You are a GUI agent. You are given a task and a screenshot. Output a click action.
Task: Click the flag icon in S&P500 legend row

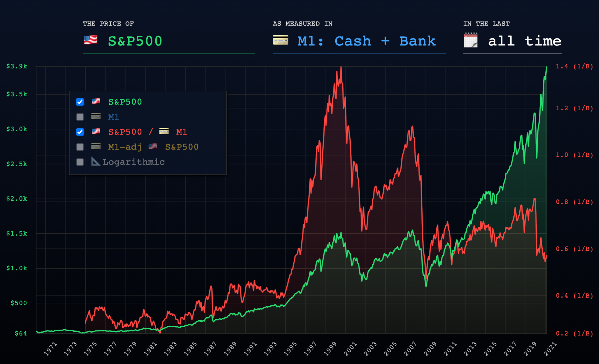pyautogui.click(x=96, y=101)
